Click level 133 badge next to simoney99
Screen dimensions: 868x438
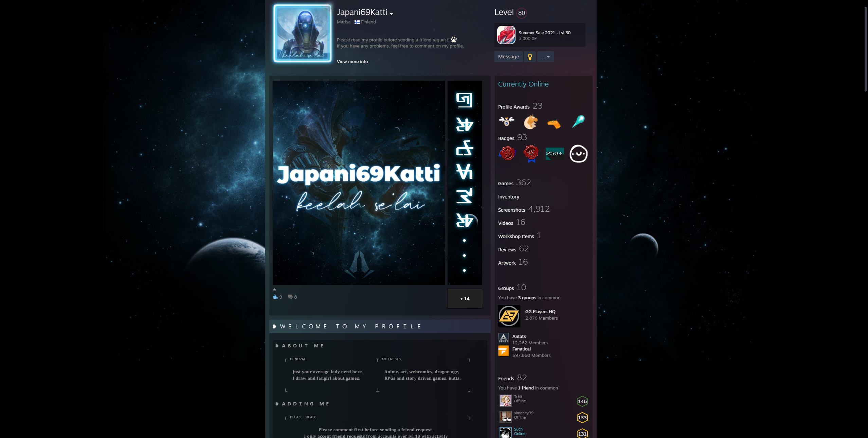pyautogui.click(x=582, y=418)
